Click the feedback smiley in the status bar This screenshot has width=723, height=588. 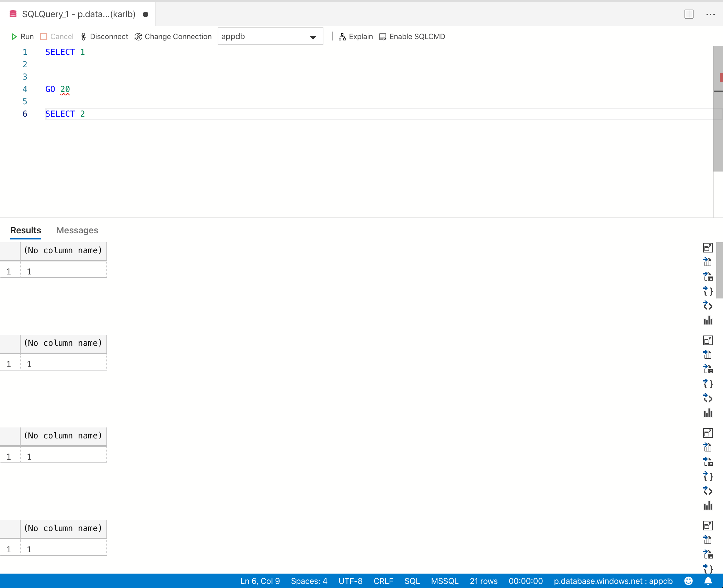[688, 581]
